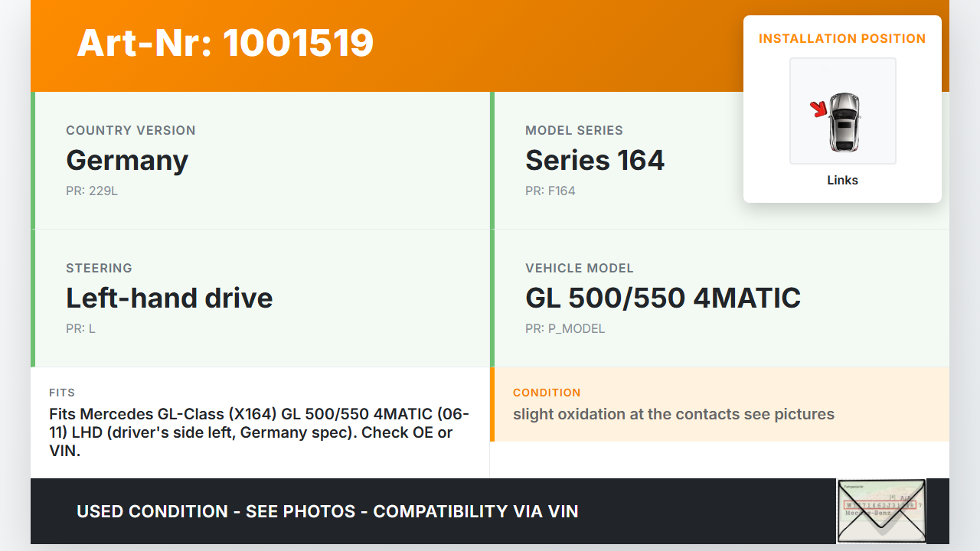Select the GL 500/550 4MATIC vehicle model
This screenshot has height=551, width=980.
[x=663, y=298]
